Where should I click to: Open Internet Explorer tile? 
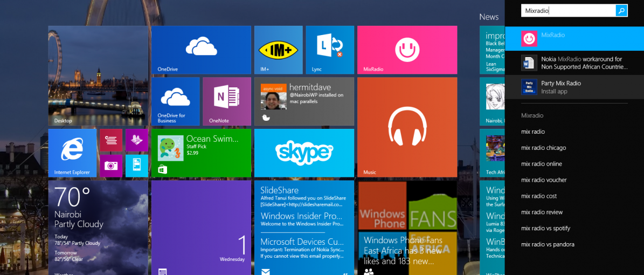pyautogui.click(x=72, y=153)
